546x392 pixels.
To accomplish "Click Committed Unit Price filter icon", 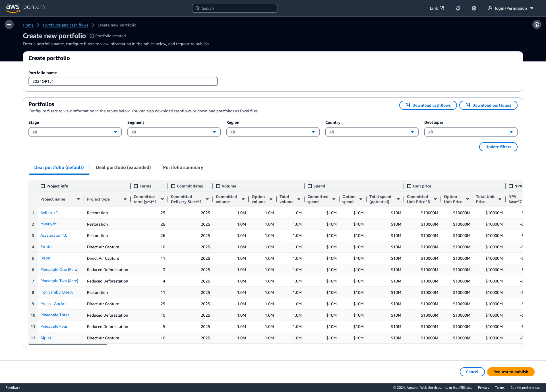I will 435,199.
